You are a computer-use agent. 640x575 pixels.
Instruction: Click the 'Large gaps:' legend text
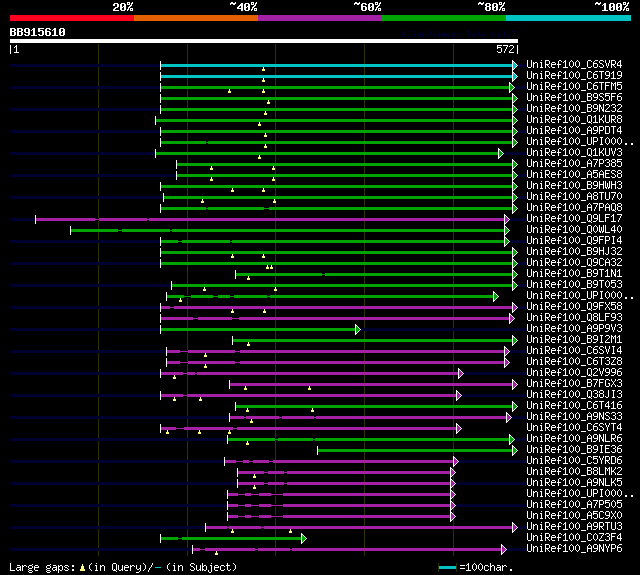point(42,568)
